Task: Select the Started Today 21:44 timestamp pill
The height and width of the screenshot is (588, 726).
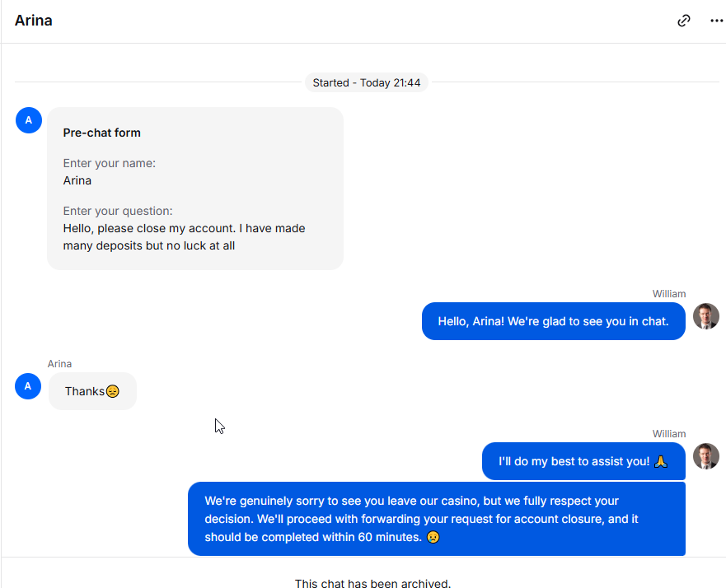Action: 366,83
